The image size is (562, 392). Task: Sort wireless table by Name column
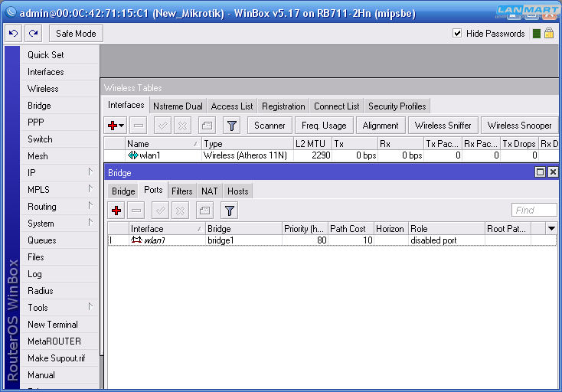point(163,144)
